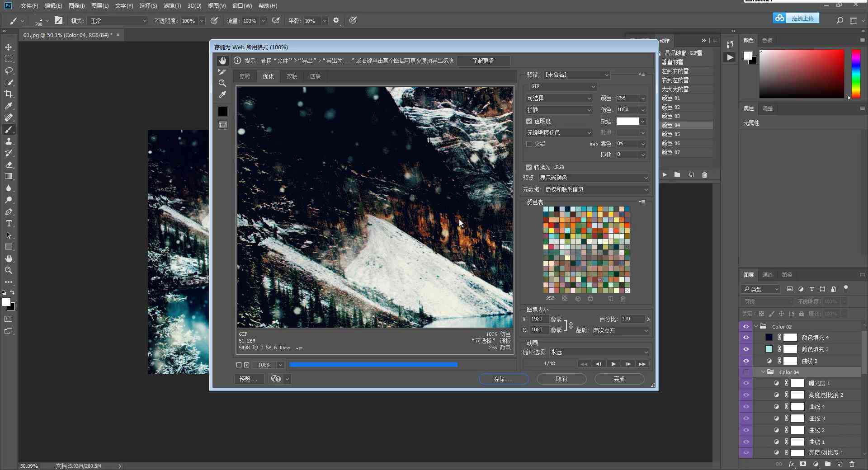The image size is (868, 470).
Task: Open the 品质 resampling quality dropdown
Action: 621,330
